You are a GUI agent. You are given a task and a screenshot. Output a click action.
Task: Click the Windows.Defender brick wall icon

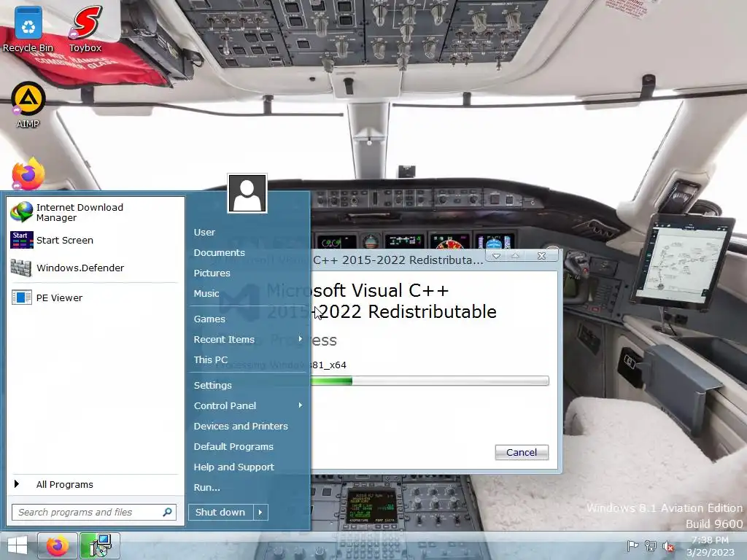[21, 268]
